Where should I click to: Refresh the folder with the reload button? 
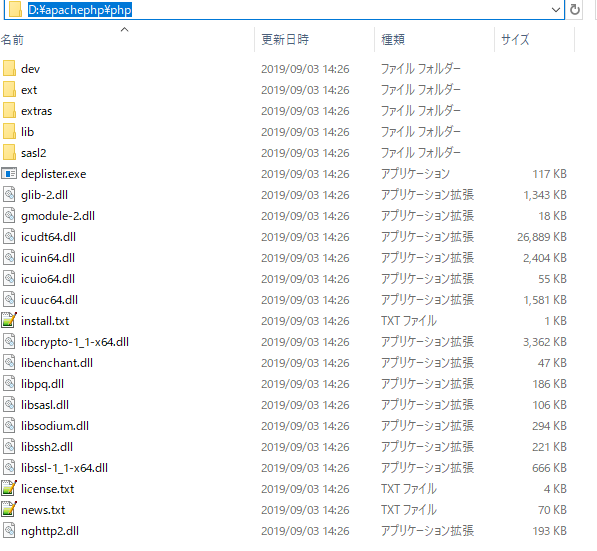point(575,9)
